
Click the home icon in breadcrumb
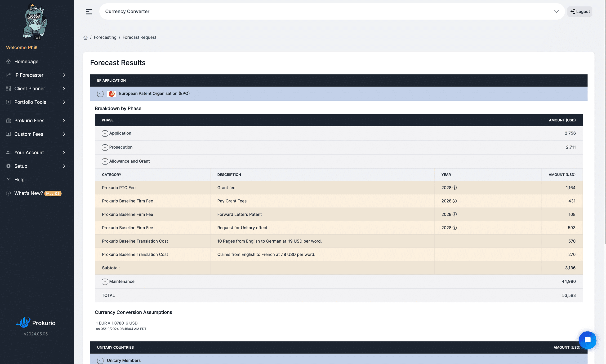85,38
